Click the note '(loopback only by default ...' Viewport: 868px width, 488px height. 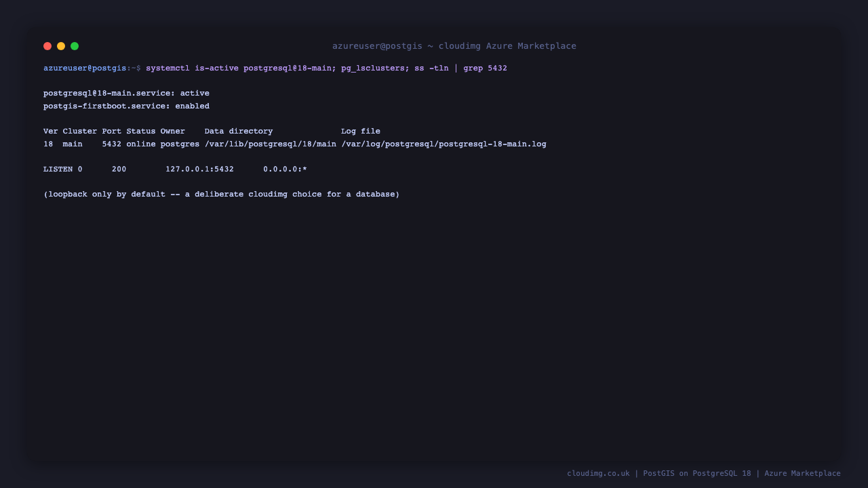click(x=222, y=195)
